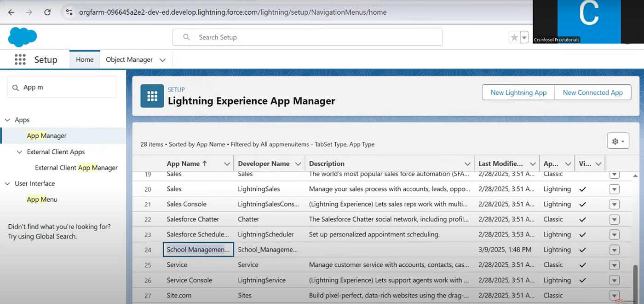This screenshot has height=304, width=644.
Task: Open the Visible column chevron menu
Action: click(598, 164)
